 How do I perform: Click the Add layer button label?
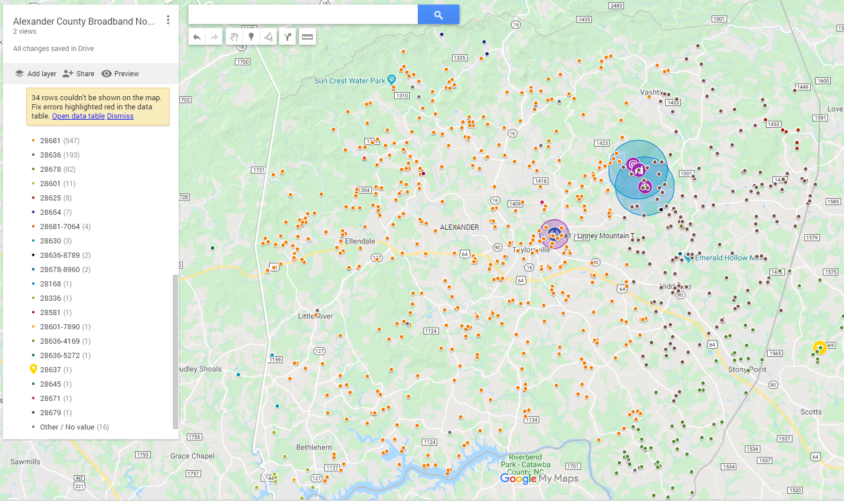42,74
